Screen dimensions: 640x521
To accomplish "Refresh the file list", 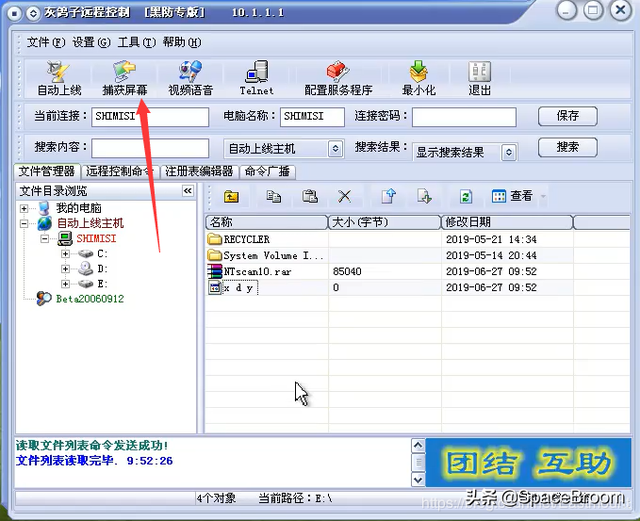I will pos(466,197).
